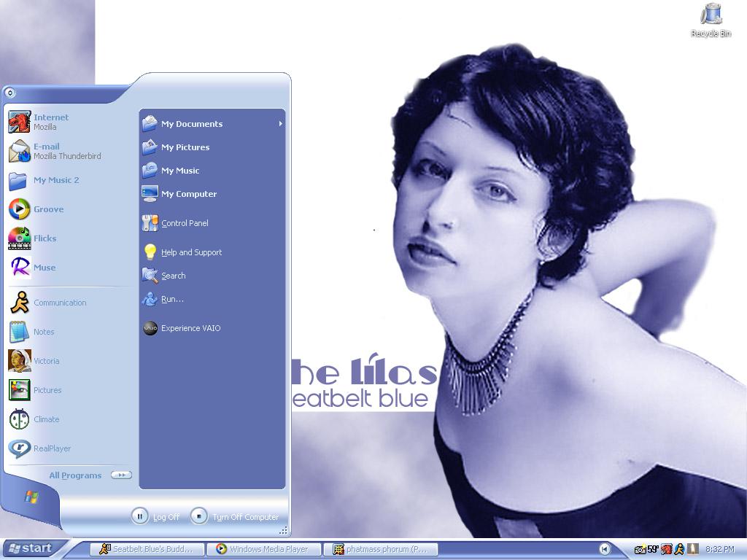This screenshot has width=747, height=560.
Task: Click the grey tray icon beside the clock
Action: click(x=693, y=549)
